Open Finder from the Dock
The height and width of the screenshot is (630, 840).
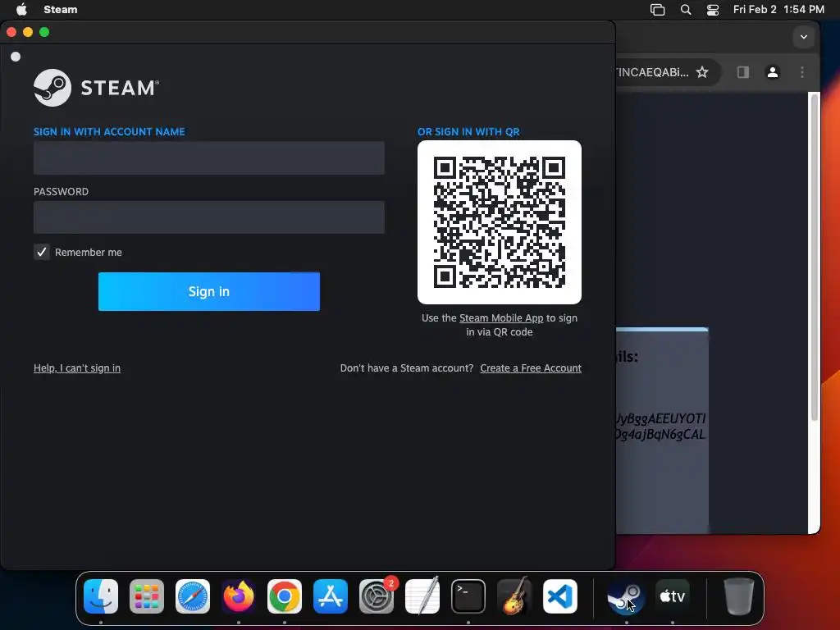(101, 596)
